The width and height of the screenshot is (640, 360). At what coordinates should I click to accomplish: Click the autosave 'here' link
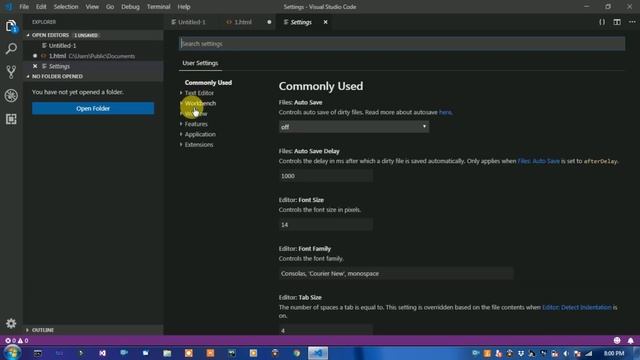click(x=445, y=112)
